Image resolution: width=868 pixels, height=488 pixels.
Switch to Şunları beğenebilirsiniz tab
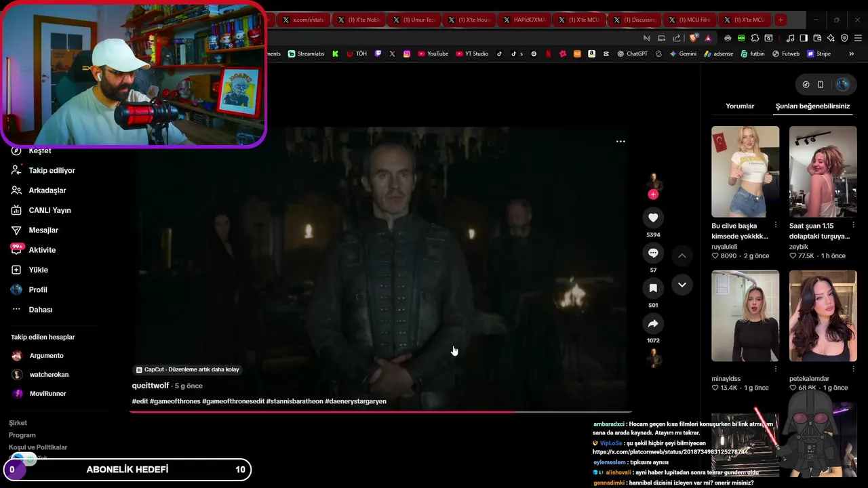812,106
